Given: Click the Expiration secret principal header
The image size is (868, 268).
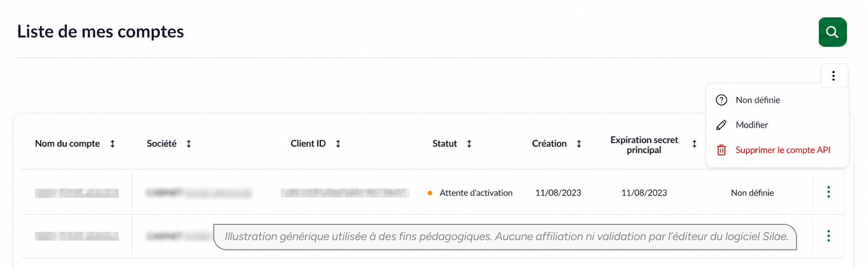Looking at the screenshot, I should point(644,145).
